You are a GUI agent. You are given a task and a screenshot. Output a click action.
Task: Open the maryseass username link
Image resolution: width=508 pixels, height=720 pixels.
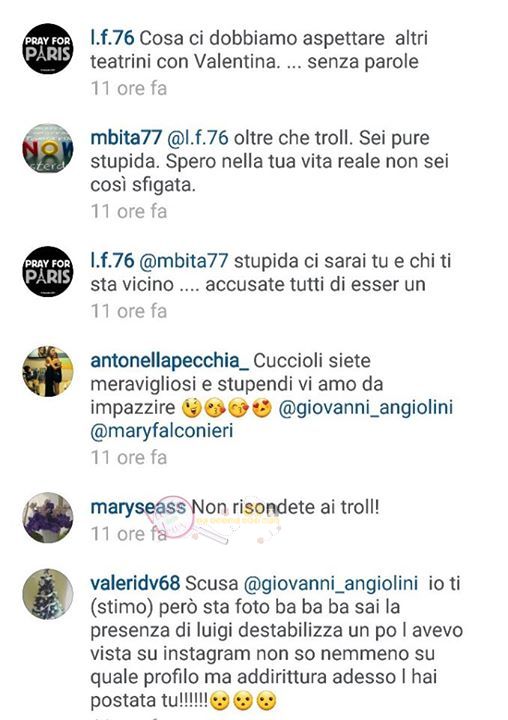point(138,507)
